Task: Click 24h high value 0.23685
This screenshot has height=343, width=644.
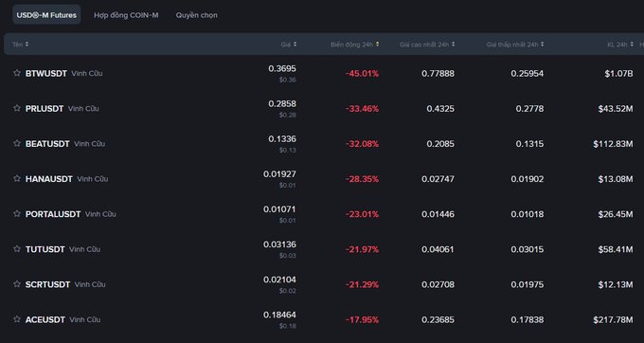Action: [438, 319]
